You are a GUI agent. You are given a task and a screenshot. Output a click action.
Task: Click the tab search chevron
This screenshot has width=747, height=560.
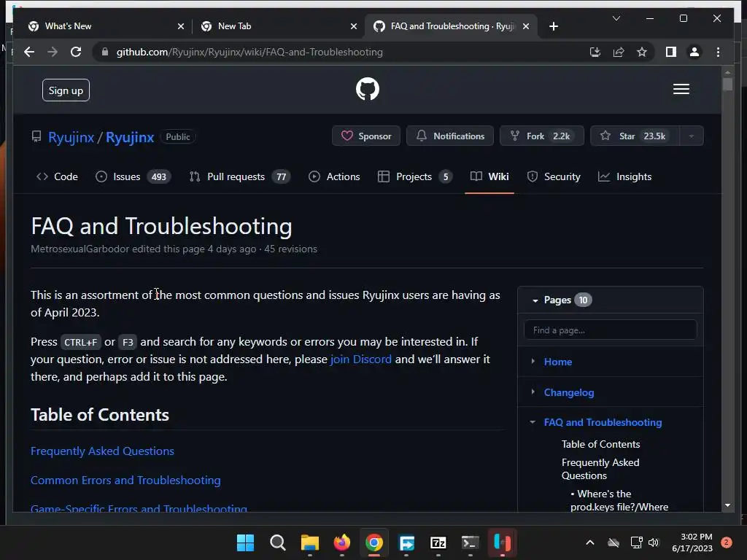point(616,18)
